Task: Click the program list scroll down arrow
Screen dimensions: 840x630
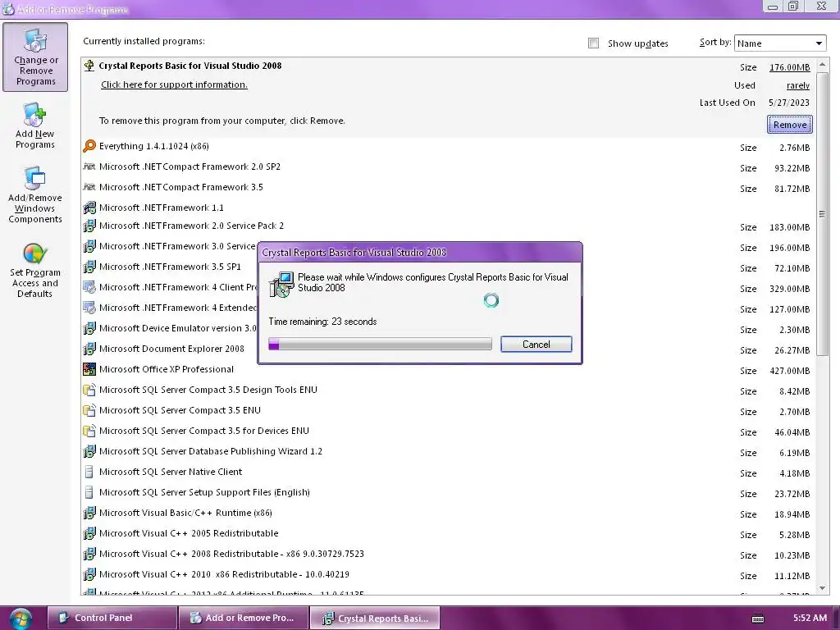Action: click(822, 587)
